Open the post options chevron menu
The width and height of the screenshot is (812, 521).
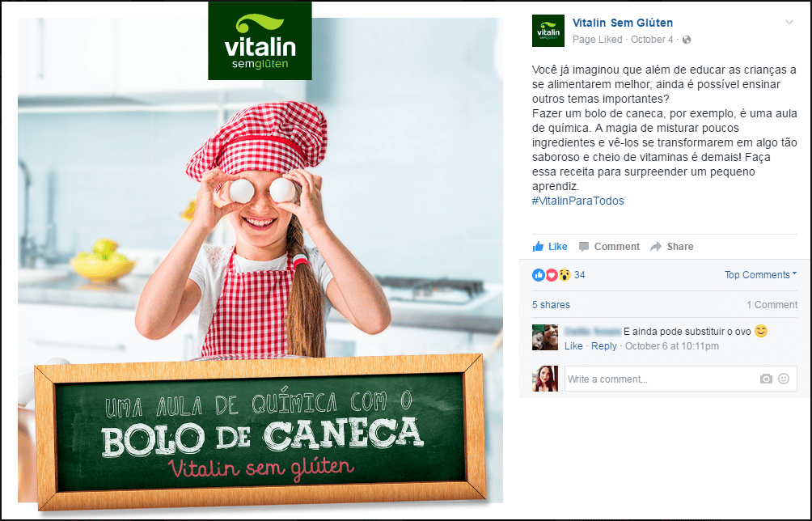(789, 23)
